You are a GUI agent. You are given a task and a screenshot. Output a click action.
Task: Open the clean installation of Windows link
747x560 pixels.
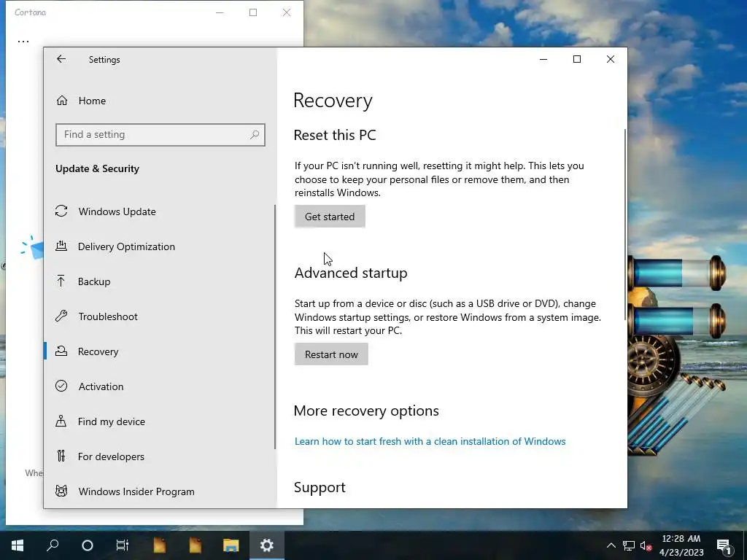pyautogui.click(x=430, y=441)
